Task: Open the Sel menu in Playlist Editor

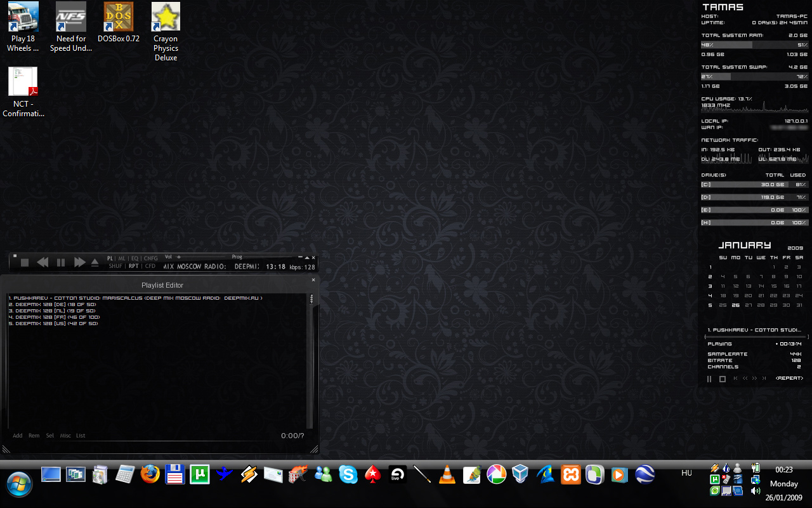Action: [50, 436]
